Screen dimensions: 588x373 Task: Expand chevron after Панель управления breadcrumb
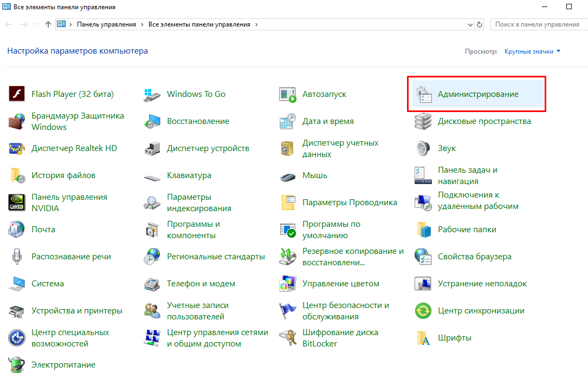tap(142, 25)
